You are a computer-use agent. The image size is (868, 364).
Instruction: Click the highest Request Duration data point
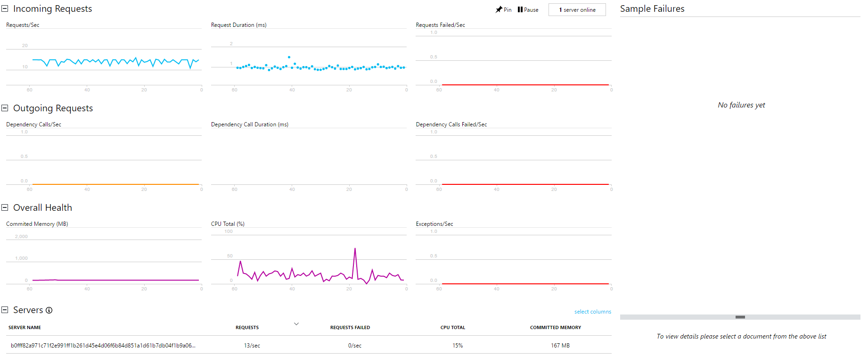pyautogui.click(x=289, y=57)
